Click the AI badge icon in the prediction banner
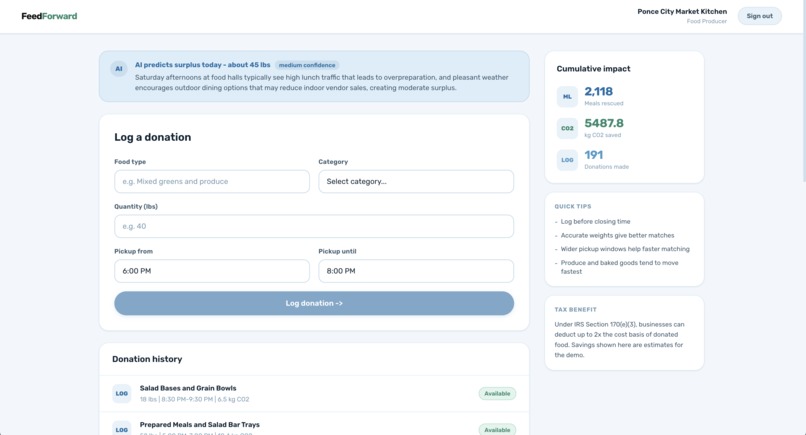 [119, 68]
